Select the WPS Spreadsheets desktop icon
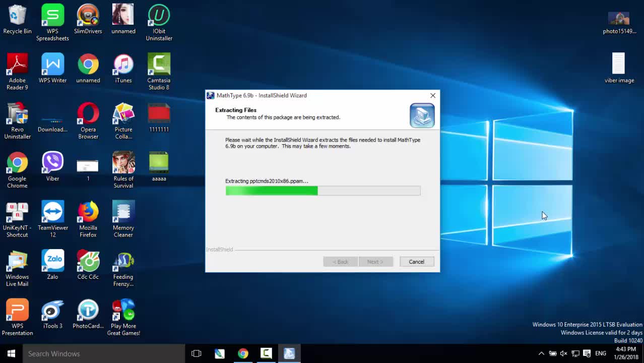The width and height of the screenshot is (644, 363). pos(52,23)
